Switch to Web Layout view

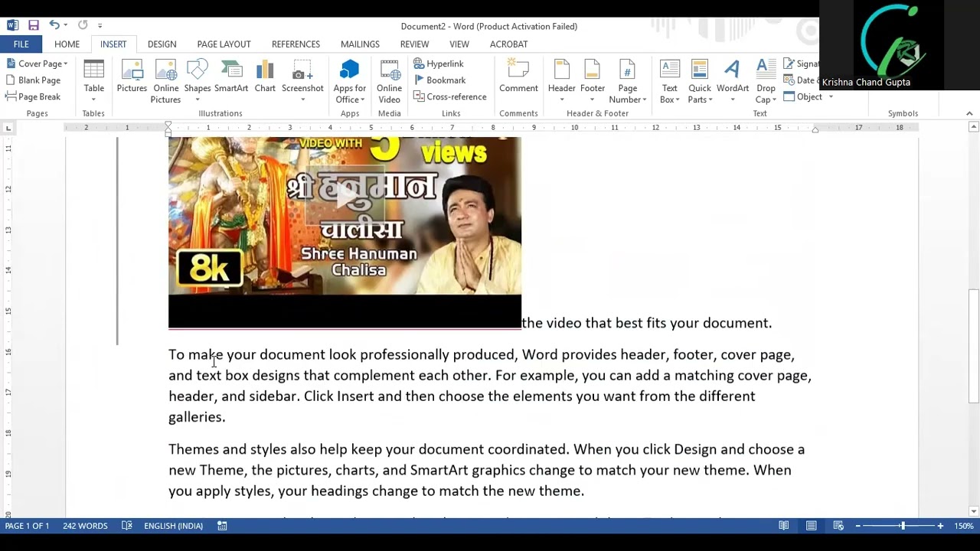[838, 526]
